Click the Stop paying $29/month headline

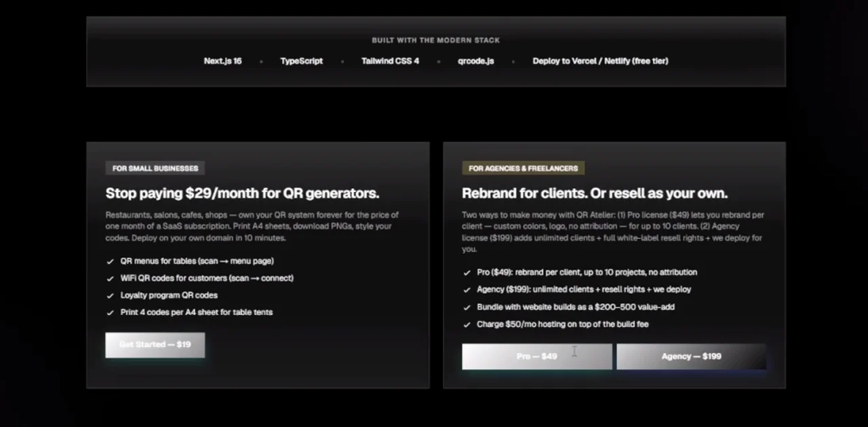click(242, 193)
